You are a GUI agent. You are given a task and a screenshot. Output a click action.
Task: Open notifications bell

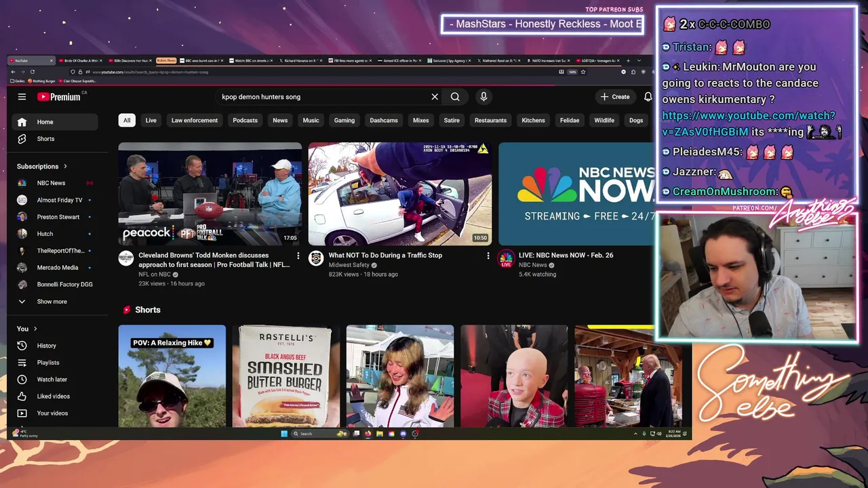click(x=648, y=97)
